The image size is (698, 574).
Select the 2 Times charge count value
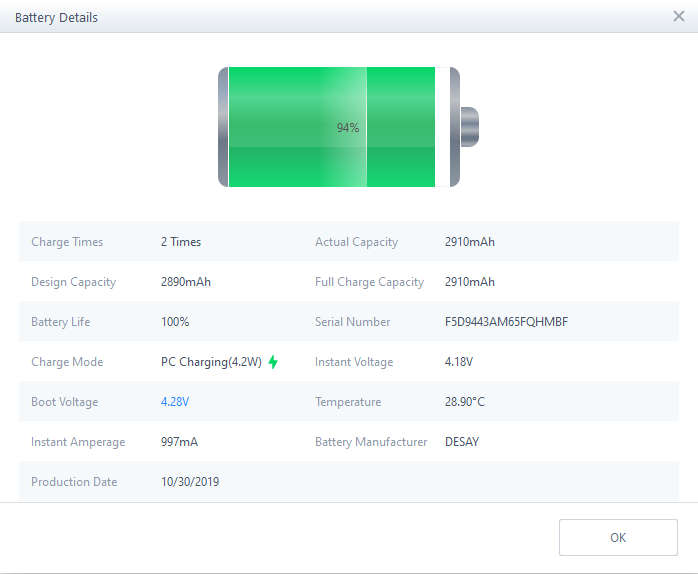pos(181,242)
